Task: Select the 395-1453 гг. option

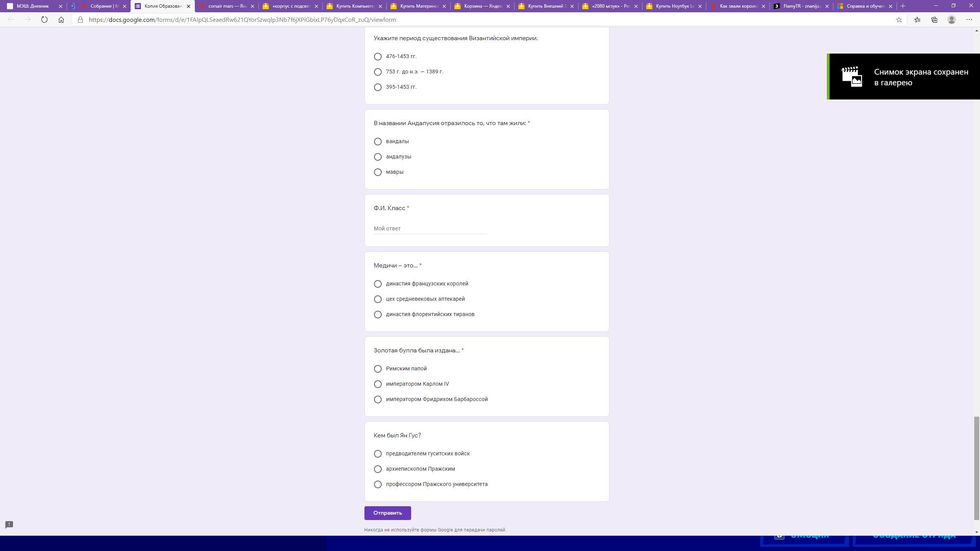Action: (x=378, y=87)
